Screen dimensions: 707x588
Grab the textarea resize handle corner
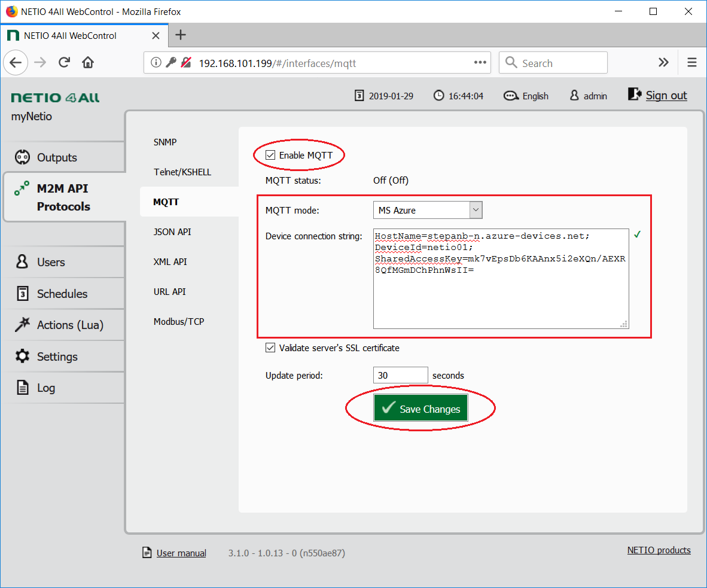pos(624,324)
